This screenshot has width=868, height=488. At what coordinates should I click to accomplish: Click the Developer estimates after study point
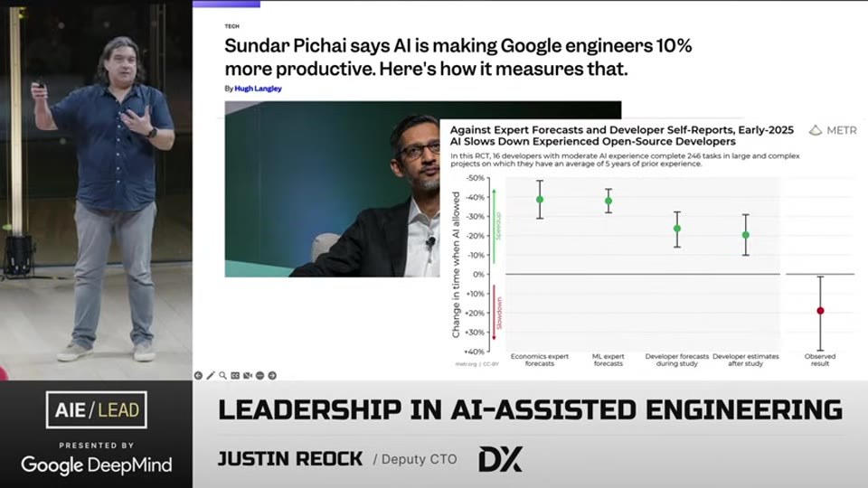(746, 235)
